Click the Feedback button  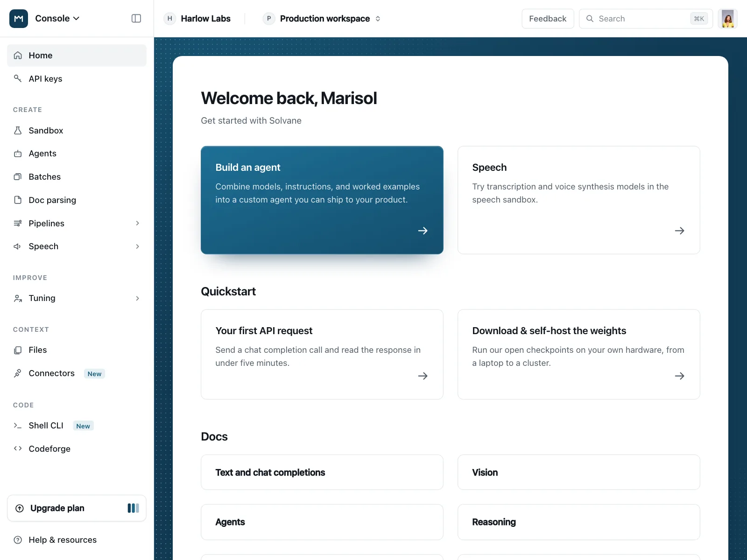coord(548,19)
